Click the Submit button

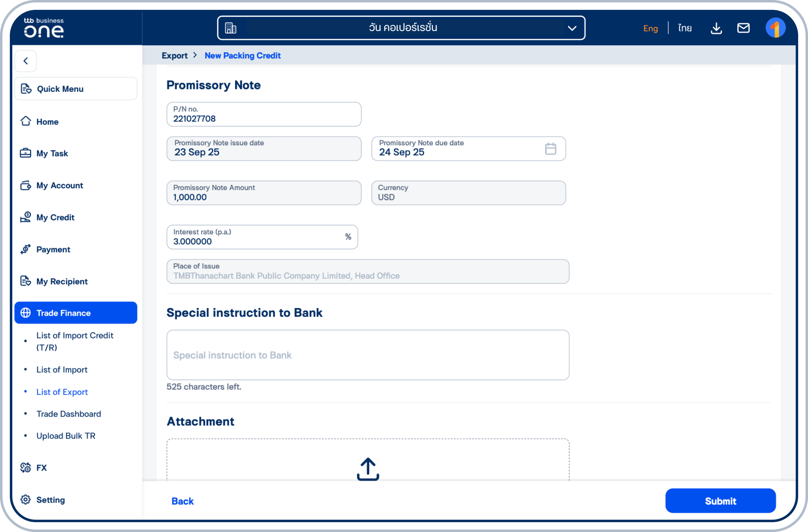tap(720, 501)
